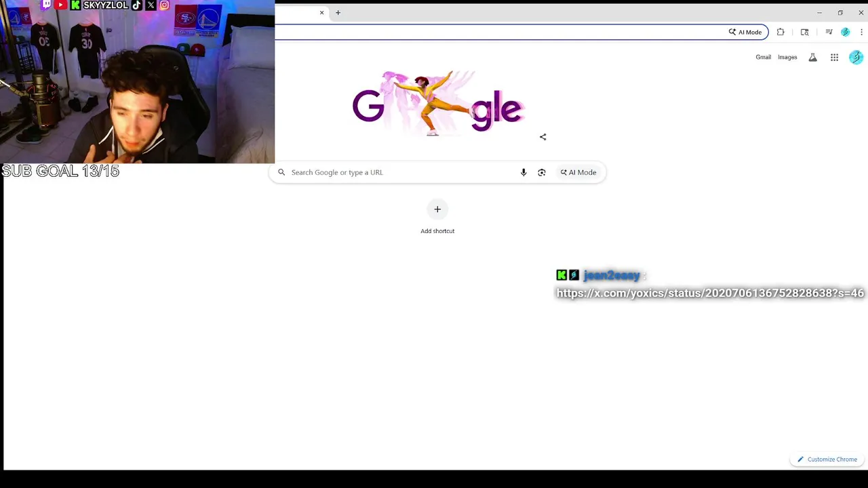Click AI Mode in the address bar
The image size is (868, 488).
[745, 32]
